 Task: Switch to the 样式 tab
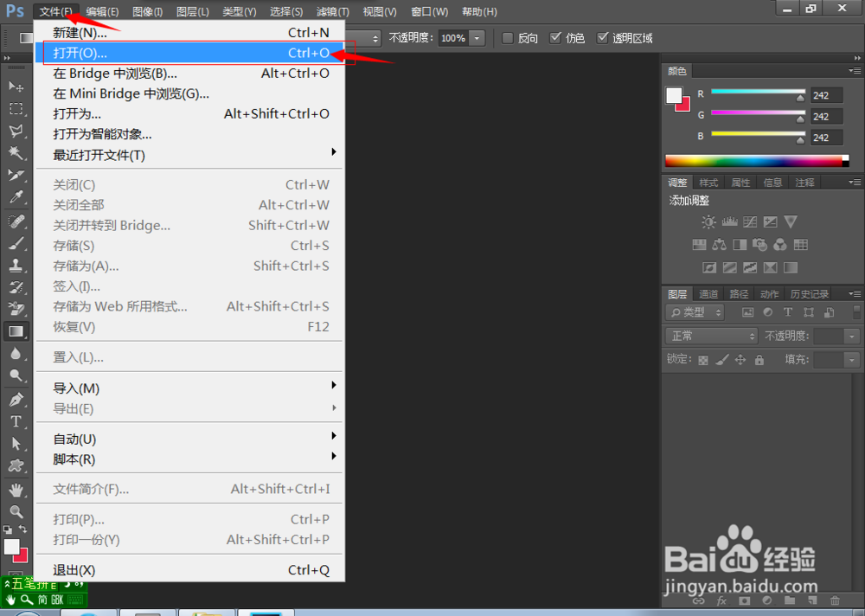click(x=708, y=183)
